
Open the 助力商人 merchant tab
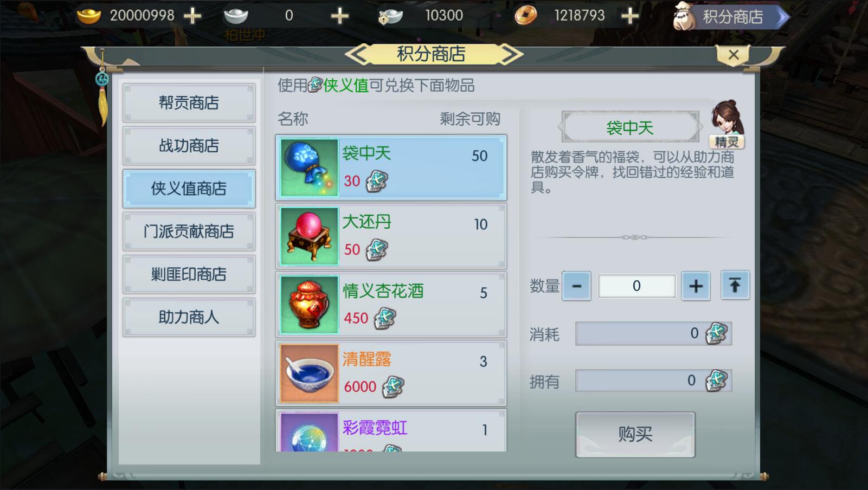point(189,317)
